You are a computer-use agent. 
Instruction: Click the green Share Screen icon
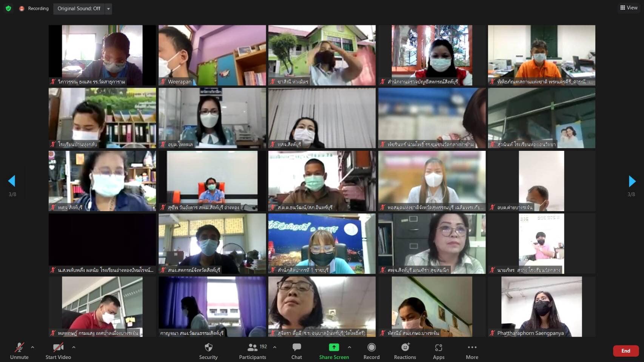tap(334, 347)
